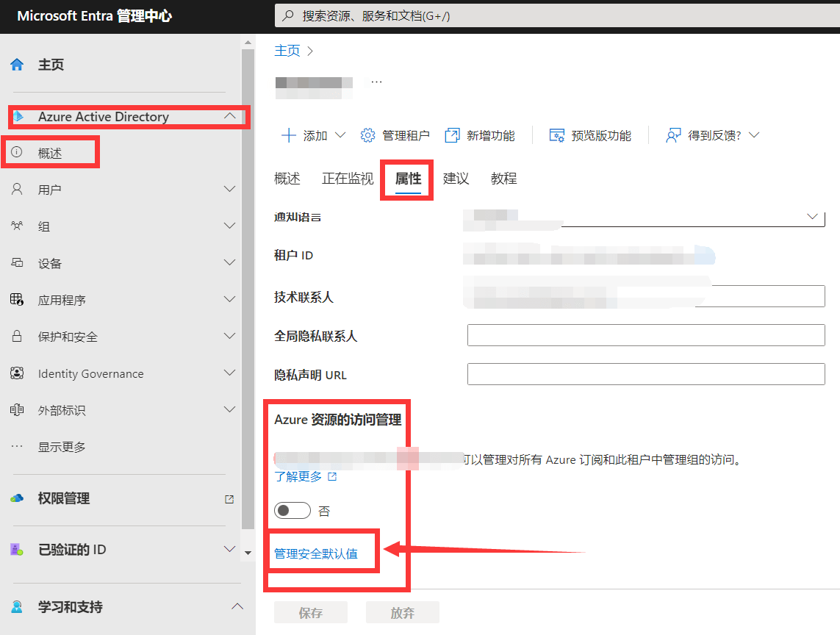Click the 应用程序 grid icon in sidebar
Viewport: 840px width, 635px height.
[x=17, y=300]
